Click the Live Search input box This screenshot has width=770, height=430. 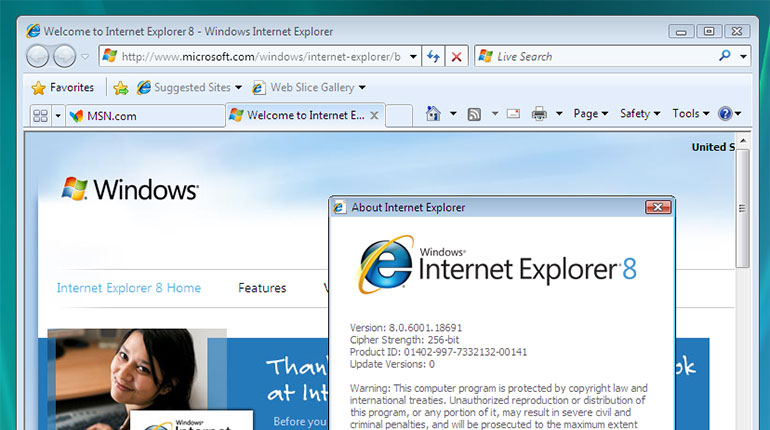(x=596, y=56)
